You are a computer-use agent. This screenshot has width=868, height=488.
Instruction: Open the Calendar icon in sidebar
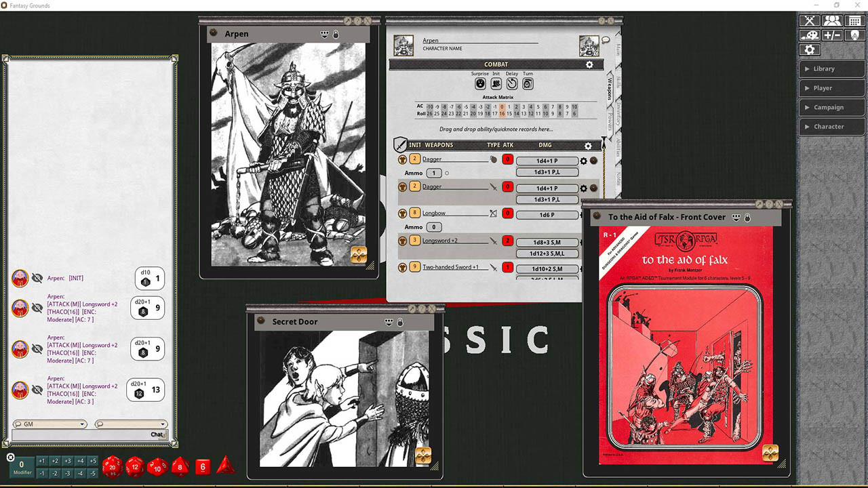pyautogui.click(x=854, y=21)
